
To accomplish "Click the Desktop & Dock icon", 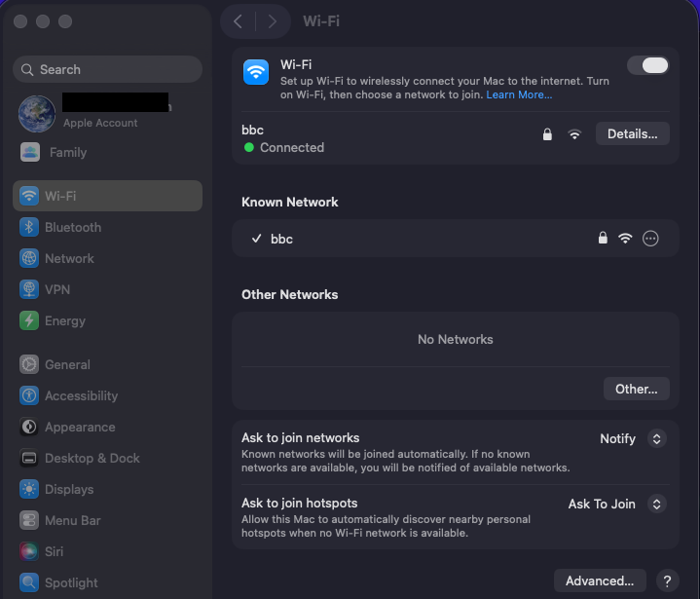I will point(29,459).
